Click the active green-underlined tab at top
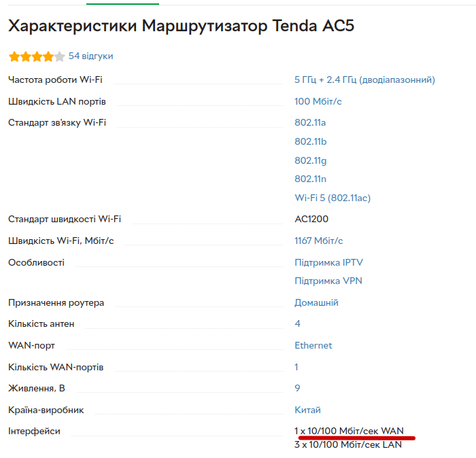The height and width of the screenshot is (458, 476). click(122, 3)
